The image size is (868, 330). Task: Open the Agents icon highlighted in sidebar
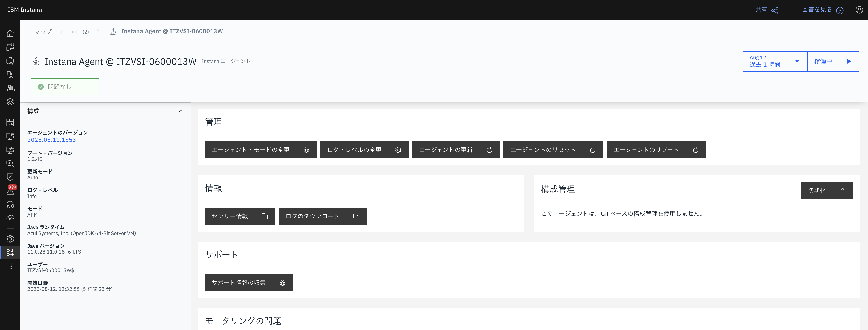tap(10, 253)
